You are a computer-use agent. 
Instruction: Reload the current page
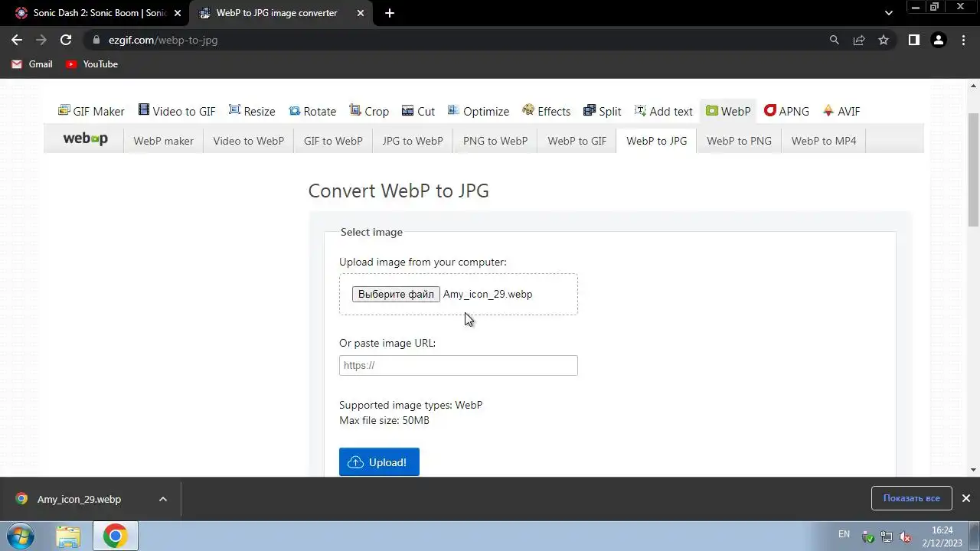tap(66, 40)
